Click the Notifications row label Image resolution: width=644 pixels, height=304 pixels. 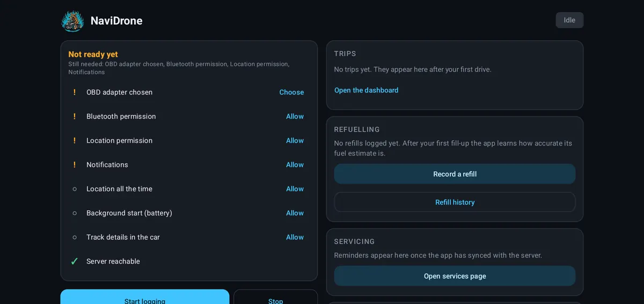pyautogui.click(x=107, y=165)
